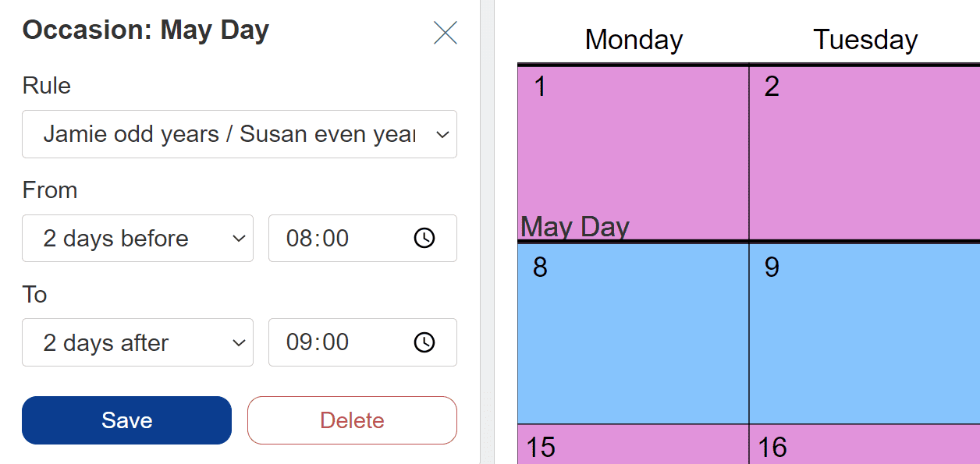Click the 08:00 From time field

click(363, 238)
